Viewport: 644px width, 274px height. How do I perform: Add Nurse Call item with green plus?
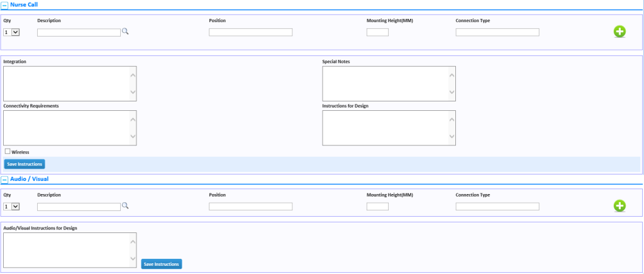pyautogui.click(x=619, y=31)
